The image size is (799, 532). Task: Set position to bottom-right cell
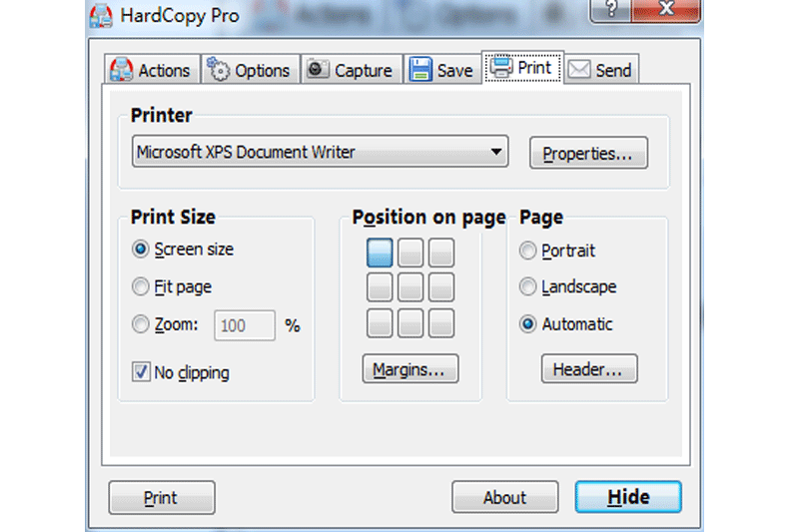441,322
